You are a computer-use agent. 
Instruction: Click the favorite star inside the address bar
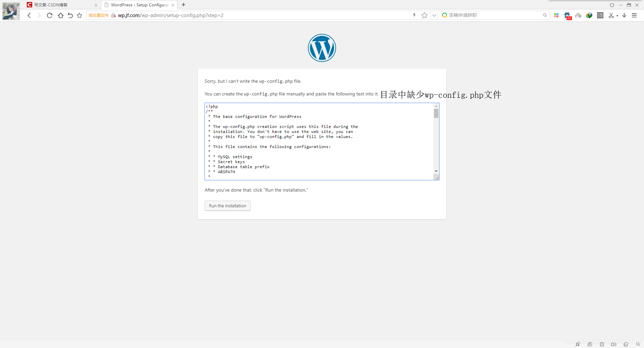tap(425, 15)
